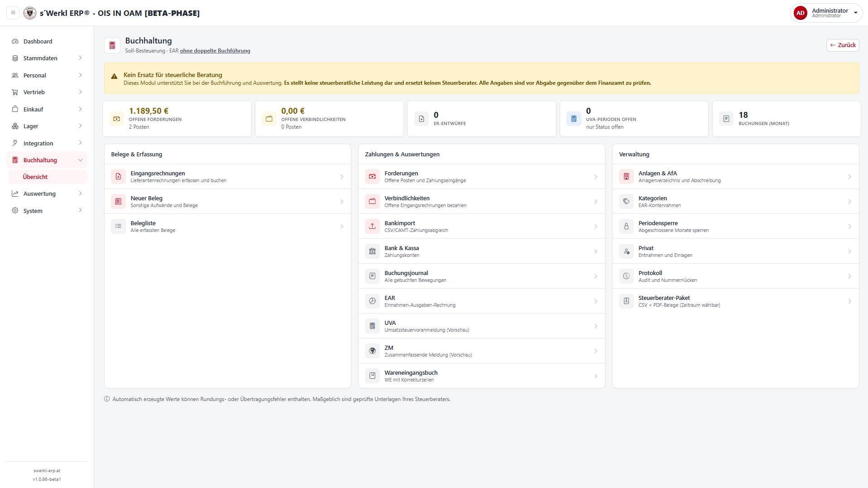Click the EAR pie chart icon
Image resolution: width=868 pixels, height=488 pixels.
[x=372, y=301]
